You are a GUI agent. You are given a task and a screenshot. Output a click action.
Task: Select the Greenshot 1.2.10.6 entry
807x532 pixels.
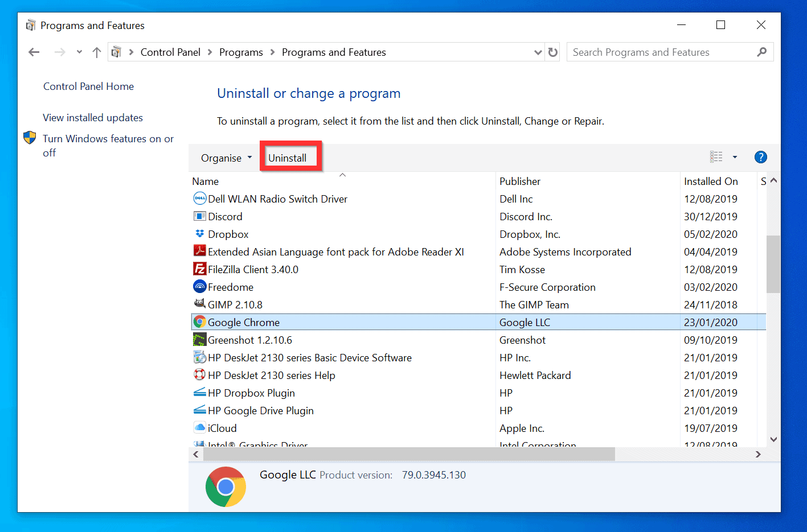(x=250, y=340)
